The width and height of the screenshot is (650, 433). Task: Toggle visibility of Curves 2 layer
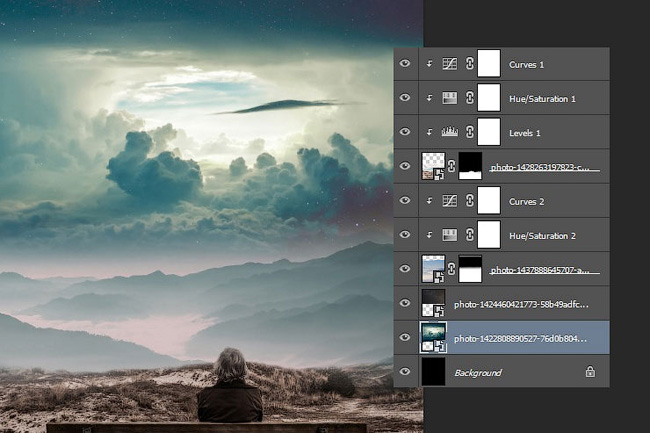point(405,201)
